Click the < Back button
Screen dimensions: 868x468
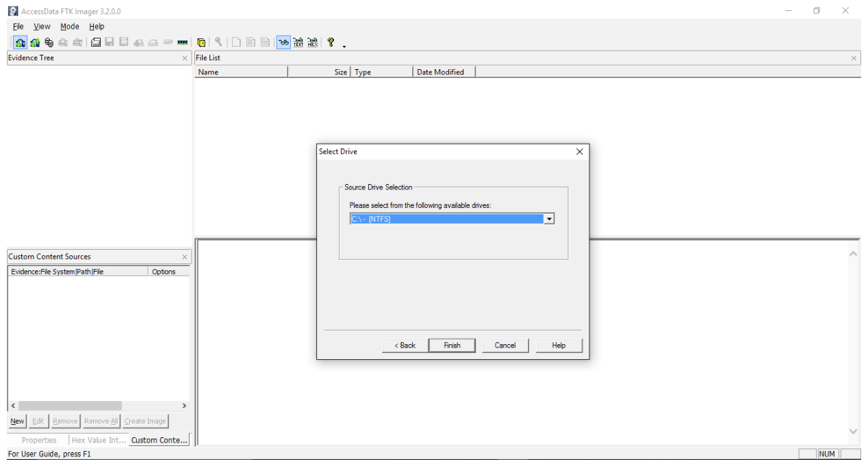405,346
